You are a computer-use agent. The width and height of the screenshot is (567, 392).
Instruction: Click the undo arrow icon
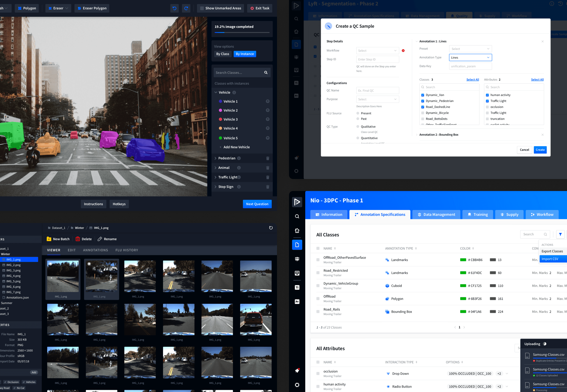pyautogui.click(x=174, y=8)
